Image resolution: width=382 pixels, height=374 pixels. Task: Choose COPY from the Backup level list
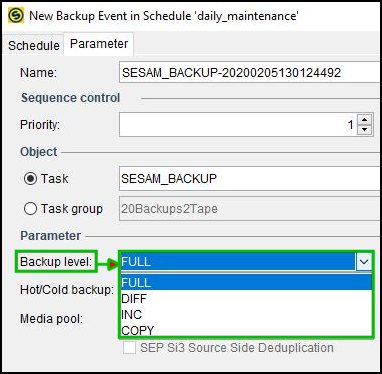tap(246, 330)
